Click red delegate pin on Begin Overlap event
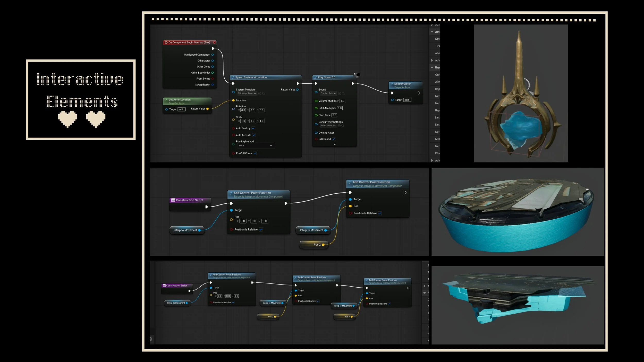The width and height of the screenshot is (644, 362). click(x=214, y=42)
